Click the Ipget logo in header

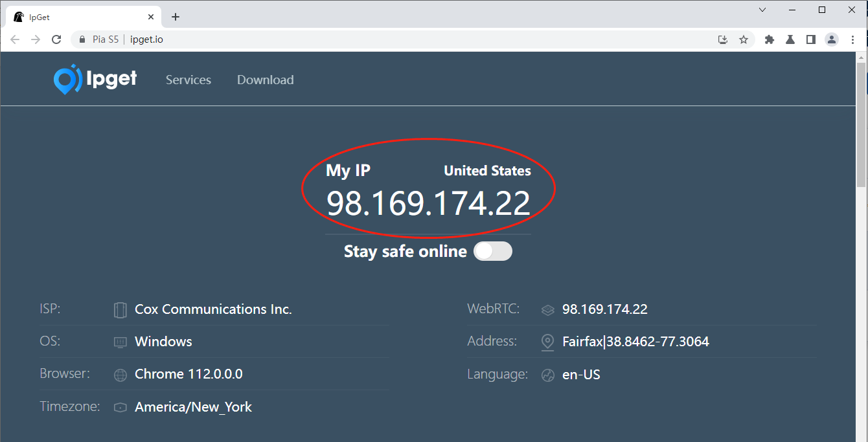click(x=95, y=80)
